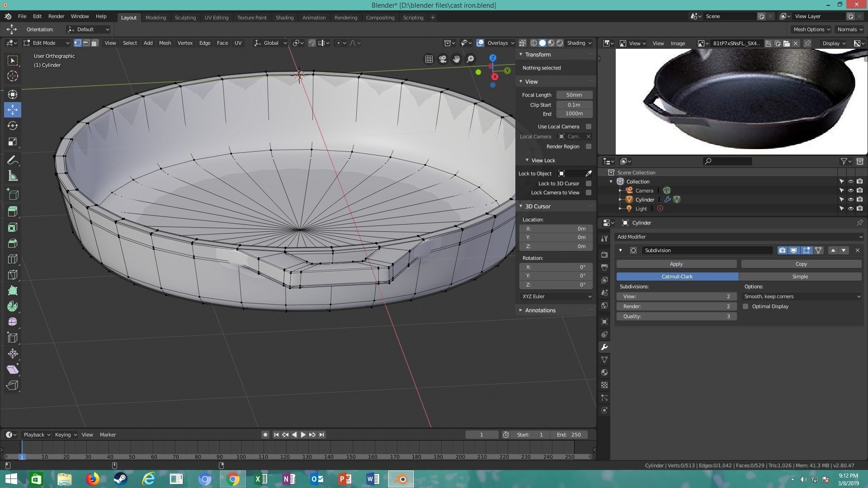
Task: Switch to UV Editing workspace tab
Action: (216, 18)
